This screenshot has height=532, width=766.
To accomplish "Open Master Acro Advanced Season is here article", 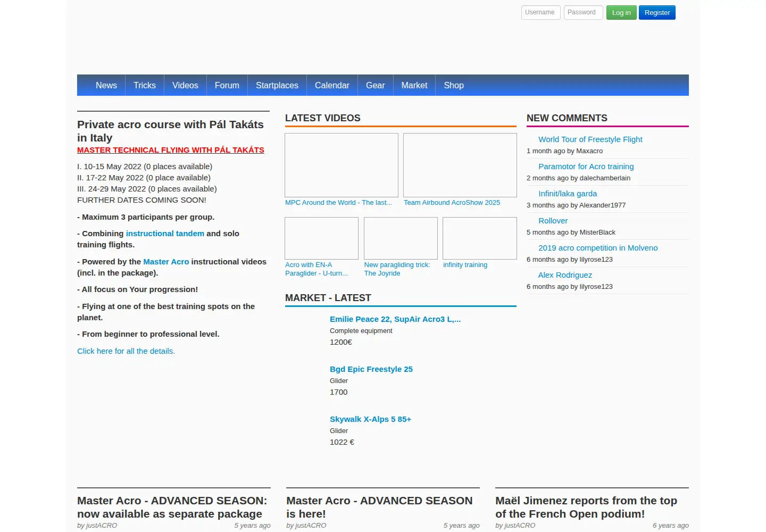I will pos(379,508).
